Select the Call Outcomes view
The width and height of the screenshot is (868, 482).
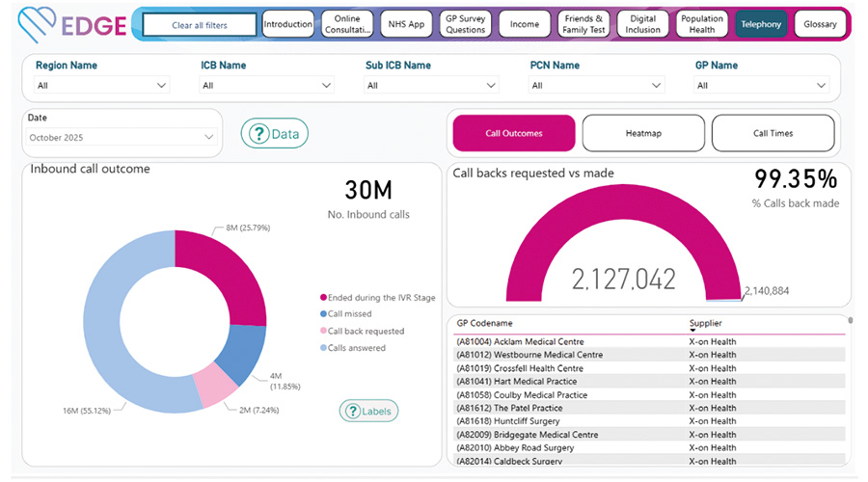click(x=513, y=134)
